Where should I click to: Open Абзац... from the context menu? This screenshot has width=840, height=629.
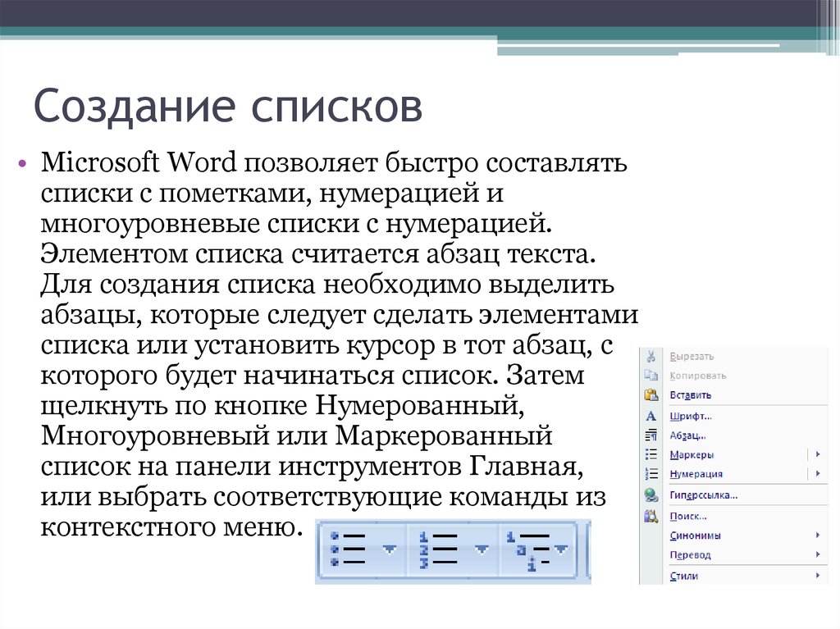pyautogui.click(x=688, y=435)
